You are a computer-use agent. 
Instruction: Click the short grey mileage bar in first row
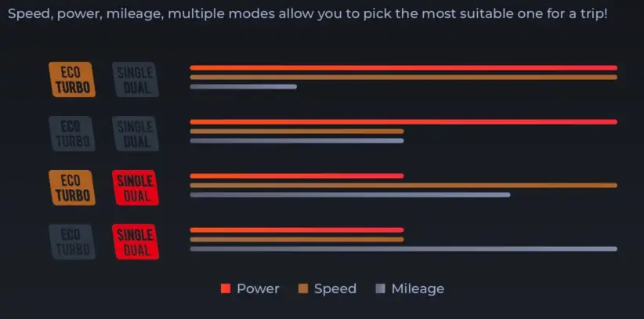point(243,86)
